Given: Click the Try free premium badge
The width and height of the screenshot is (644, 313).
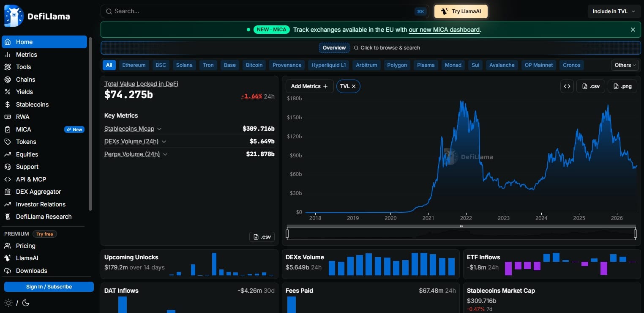Looking at the screenshot, I should pyautogui.click(x=45, y=234).
